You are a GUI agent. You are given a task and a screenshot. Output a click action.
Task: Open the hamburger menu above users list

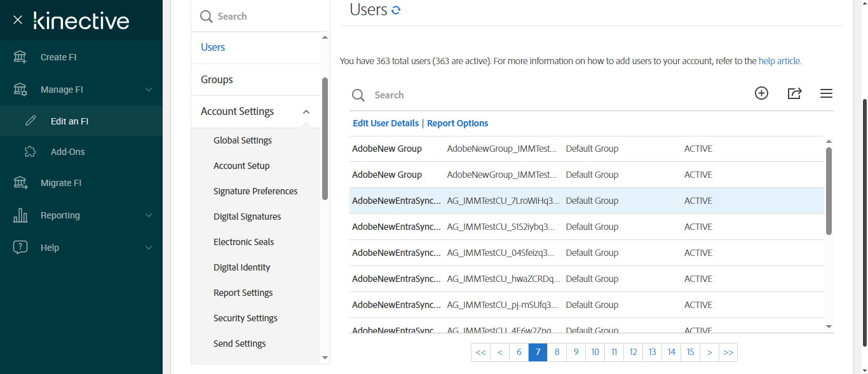[x=826, y=93]
